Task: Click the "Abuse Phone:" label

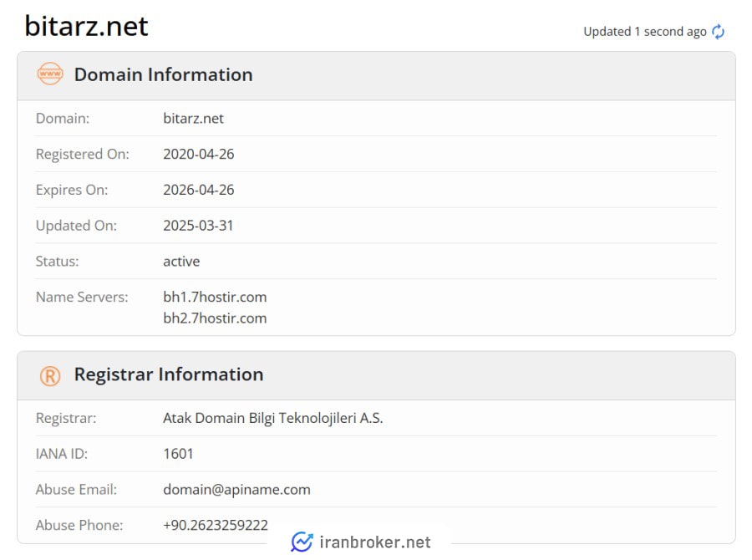Action: (x=79, y=525)
